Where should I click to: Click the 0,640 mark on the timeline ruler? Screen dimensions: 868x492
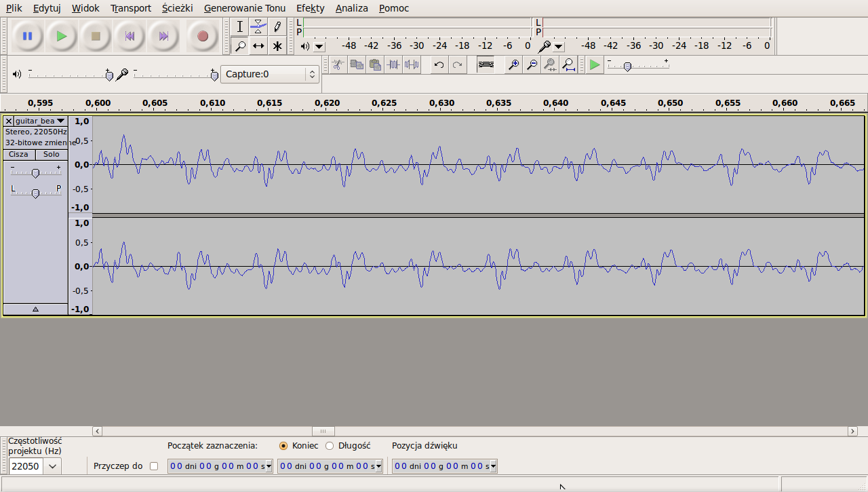pyautogui.click(x=555, y=103)
